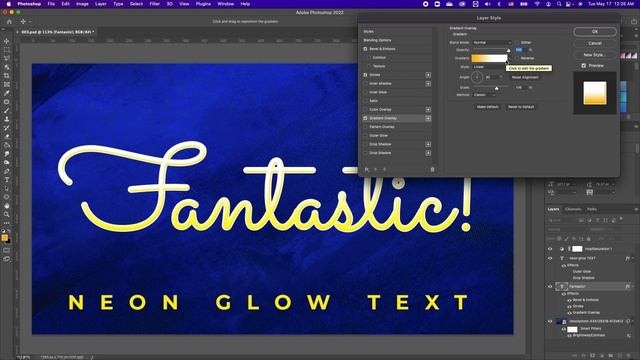Click the plus button next to Stroke
The width and height of the screenshot is (640, 360).
point(428,75)
